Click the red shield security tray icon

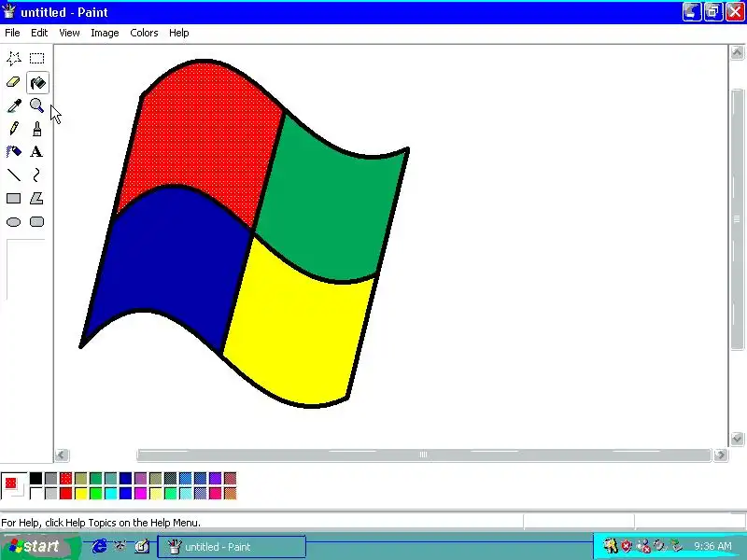pyautogui.click(x=626, y=546)
